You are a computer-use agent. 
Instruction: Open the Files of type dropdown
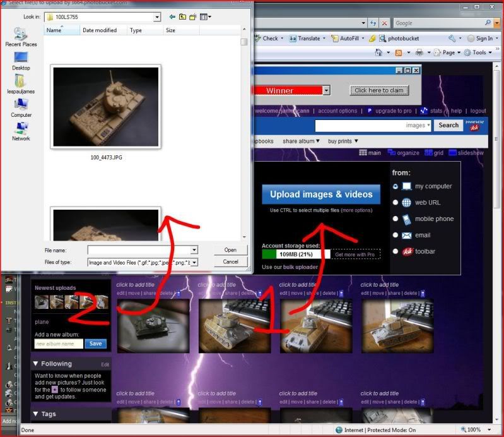194,262
